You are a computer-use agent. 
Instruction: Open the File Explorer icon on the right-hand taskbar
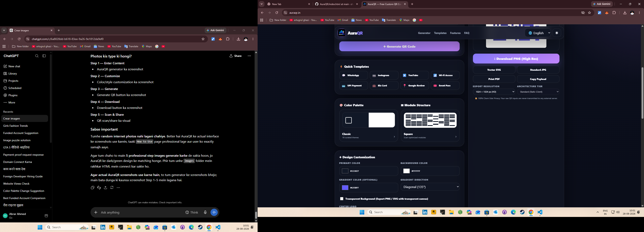(451, 212)
